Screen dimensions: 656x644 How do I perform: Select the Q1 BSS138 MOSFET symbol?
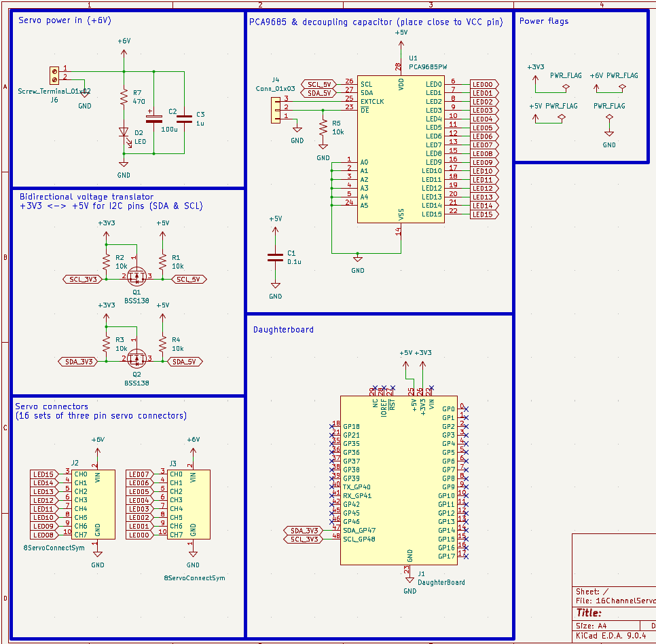coord(136,276)
